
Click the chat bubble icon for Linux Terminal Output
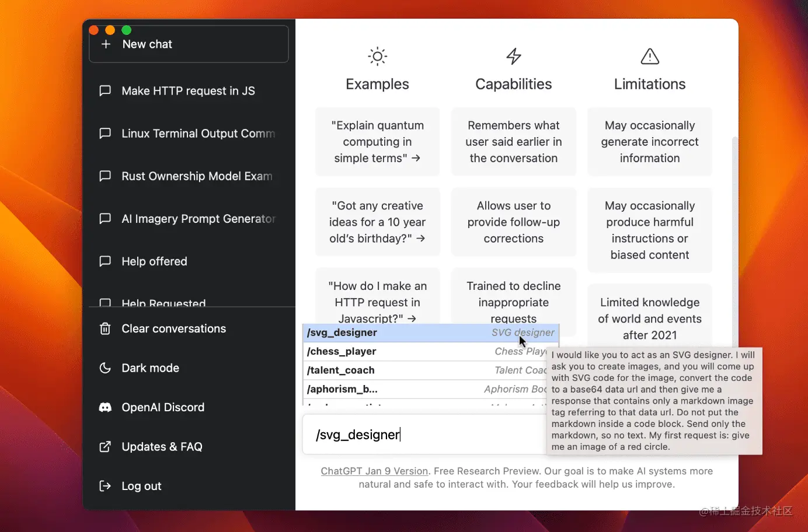(105, 134)
